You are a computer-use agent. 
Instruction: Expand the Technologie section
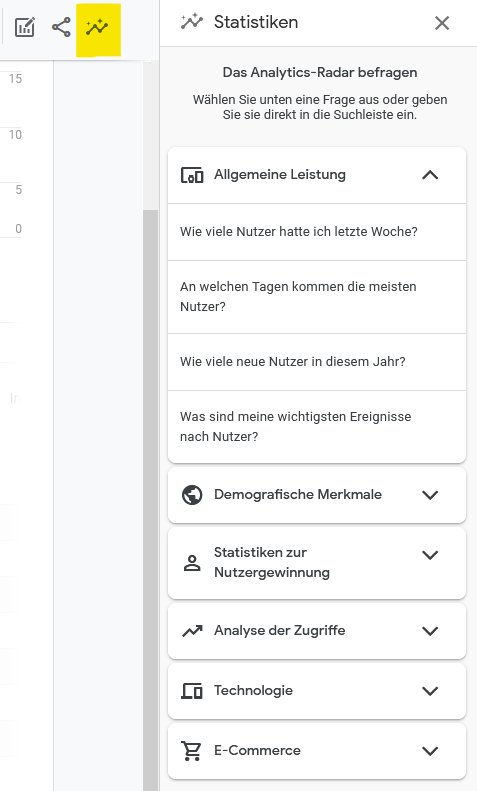430,691
